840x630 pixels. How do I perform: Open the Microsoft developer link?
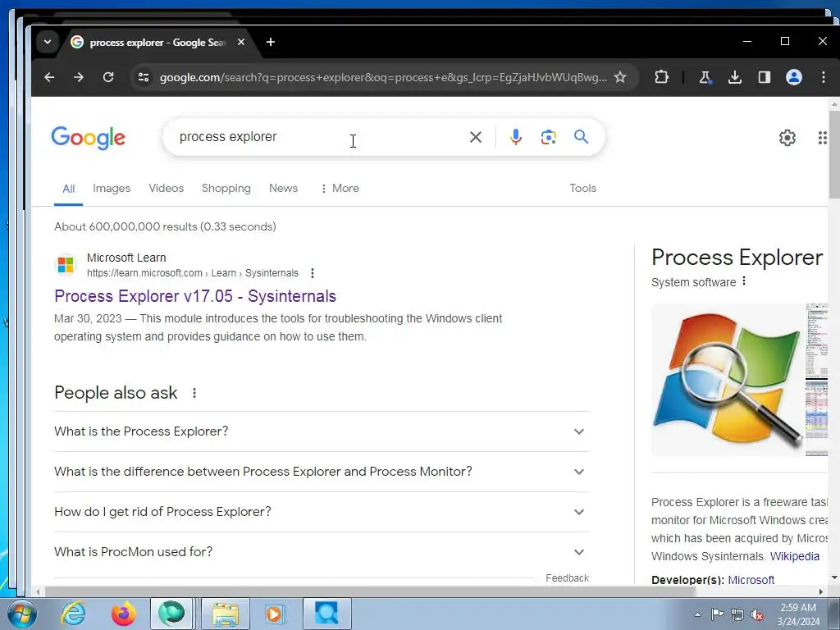(x=751, y=580)
